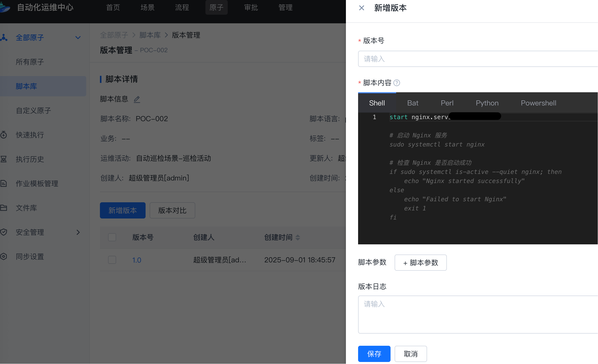Click the 安全管理 shield icon
The image size is (598, 364).
click(x=4, y=232)
